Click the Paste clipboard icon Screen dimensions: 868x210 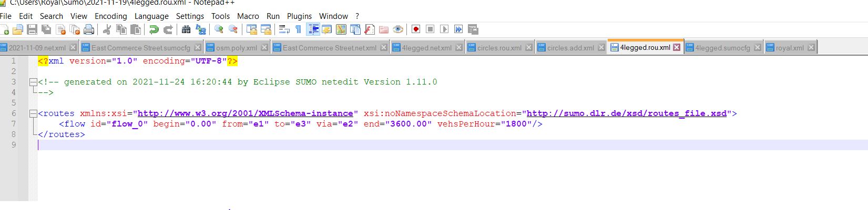click(136, 29)
